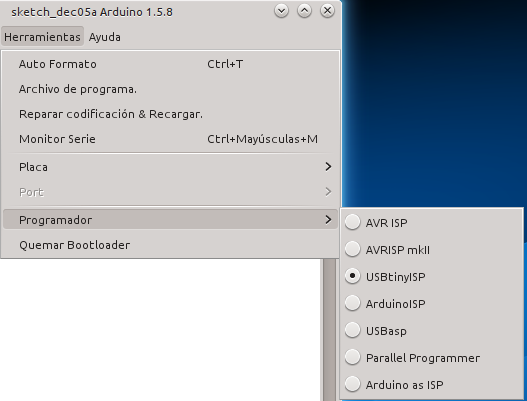Choose Quemar Bootloader

(170, 245)
